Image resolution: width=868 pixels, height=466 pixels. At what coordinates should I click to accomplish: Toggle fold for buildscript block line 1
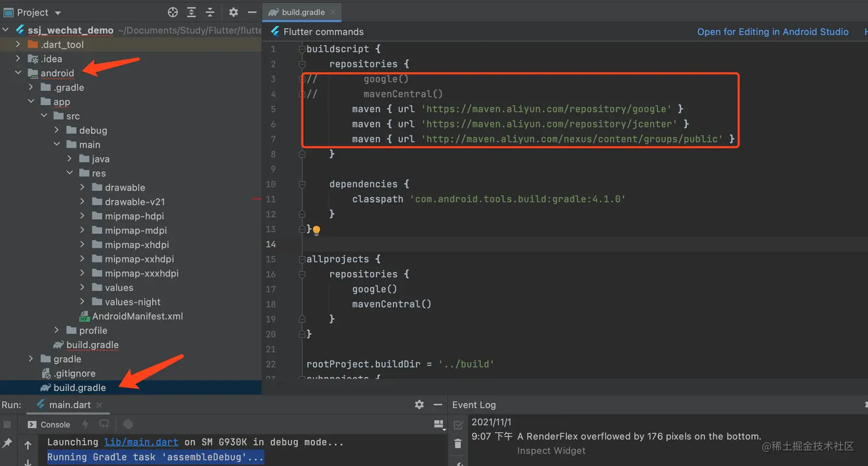pyautogui.click(x=302, y=49)
